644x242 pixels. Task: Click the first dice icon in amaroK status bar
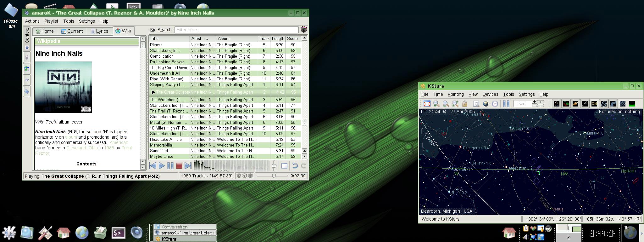click(239, 176)
